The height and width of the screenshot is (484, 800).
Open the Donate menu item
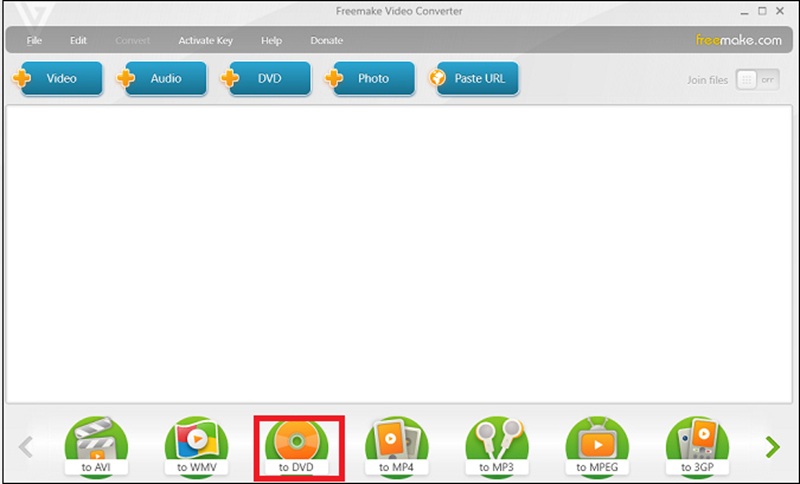(x=327, y=40)
